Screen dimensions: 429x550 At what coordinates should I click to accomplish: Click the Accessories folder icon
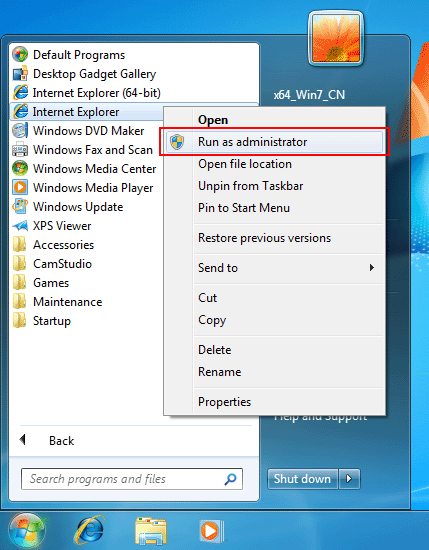point(19,244)
